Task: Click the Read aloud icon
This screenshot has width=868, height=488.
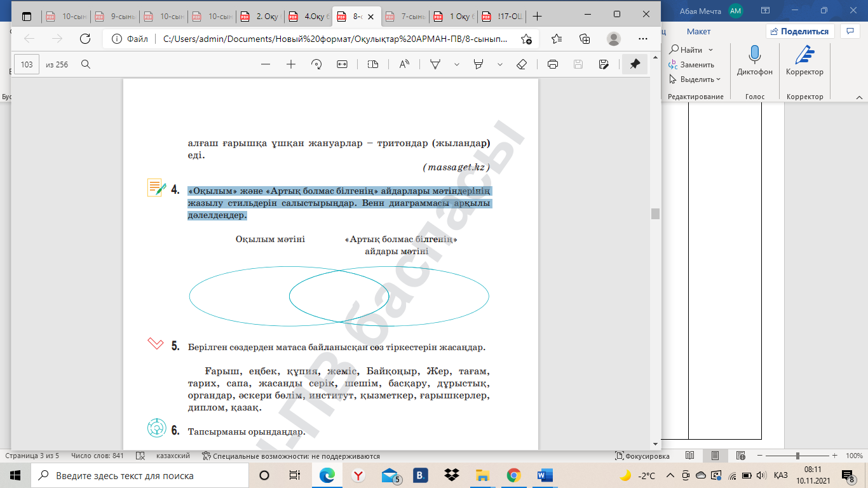Action: [x=404, y=64]
